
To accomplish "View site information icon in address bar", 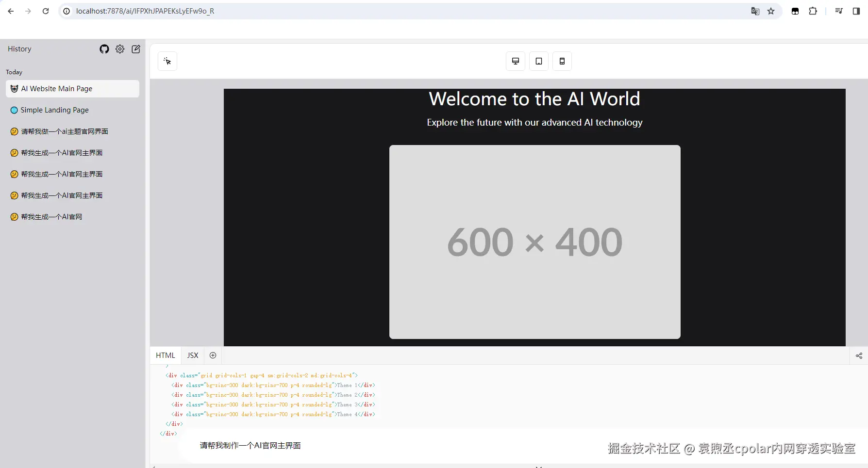I will pyautogui.click(x=67, y=11).
